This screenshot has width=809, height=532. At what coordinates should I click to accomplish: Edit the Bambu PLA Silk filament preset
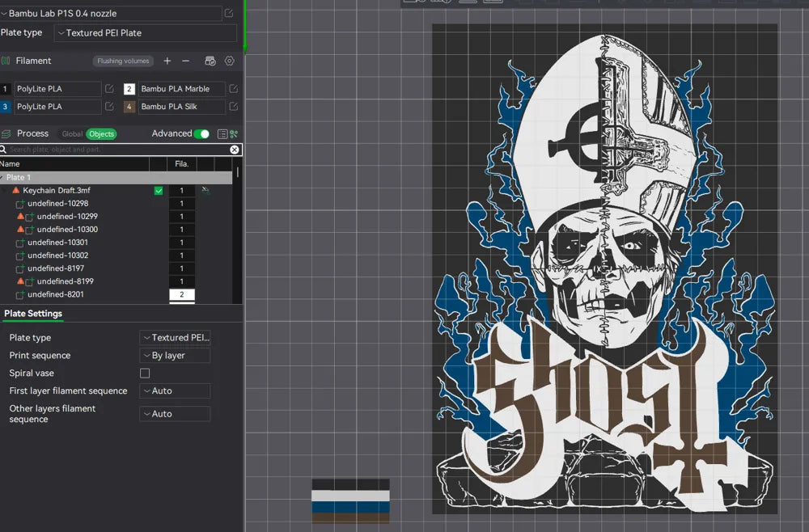234,107
